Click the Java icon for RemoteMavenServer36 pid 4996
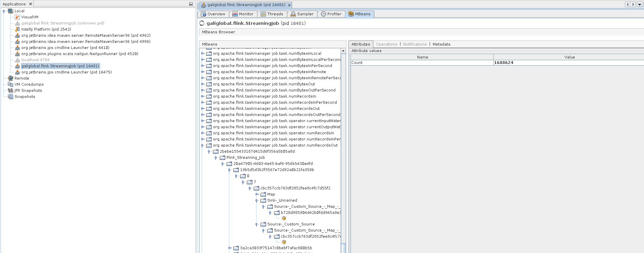The height and width of the screenshot is (253, 644). [x=17, y=41]
